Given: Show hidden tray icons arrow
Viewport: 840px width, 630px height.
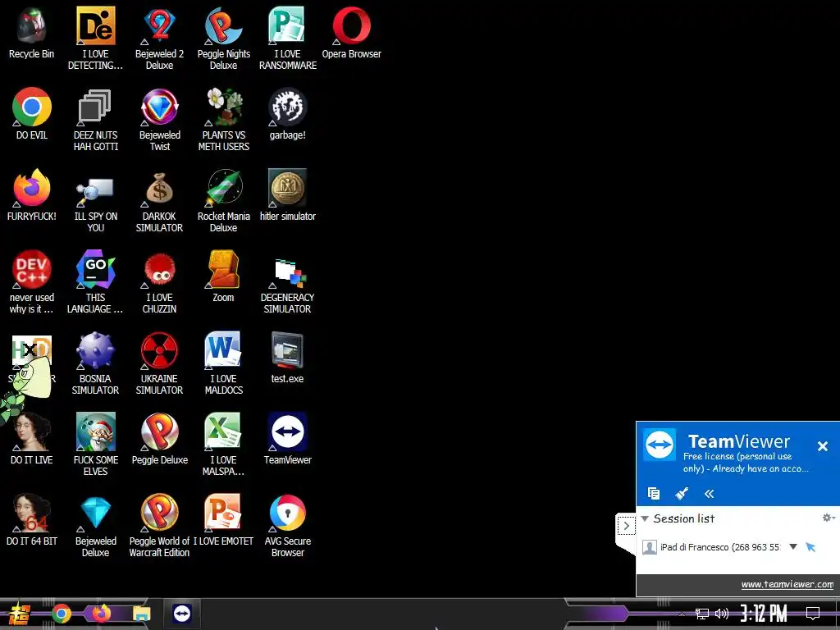Looking at the screenshot, I should coord(682,614).
